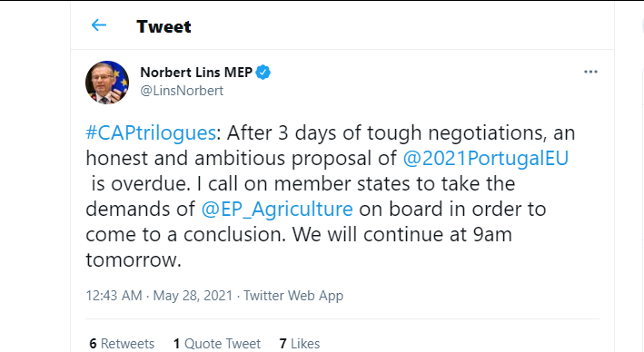Click 'is overdue' in the tweet body
This screenshot has width=644, height=352.
click(141, 184)
